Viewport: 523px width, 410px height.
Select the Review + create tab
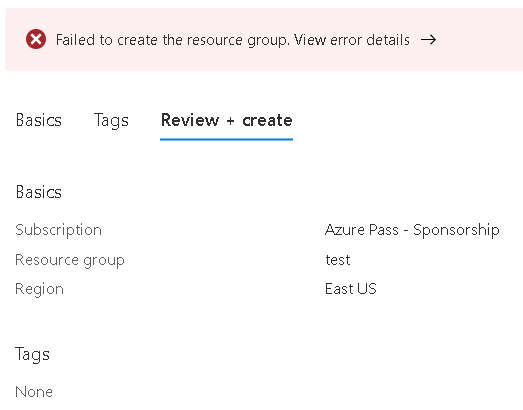tap(226, 120)
